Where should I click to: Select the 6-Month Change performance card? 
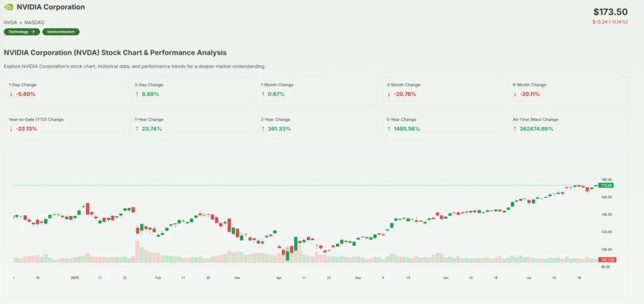(567, 90)
